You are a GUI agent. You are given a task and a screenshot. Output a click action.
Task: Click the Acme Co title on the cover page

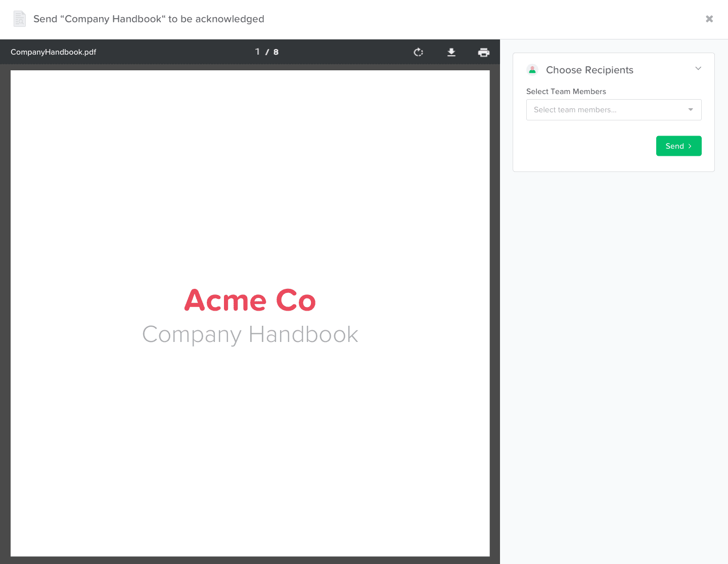(250, 300)
